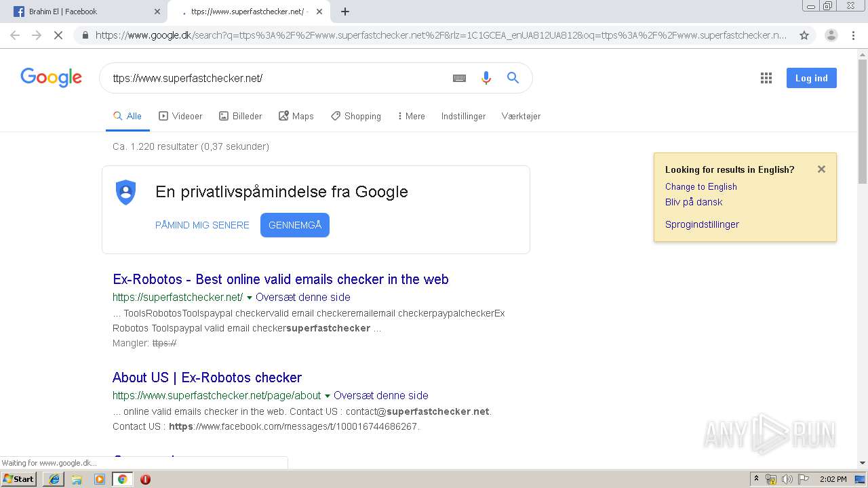
Task: Go back to the previous page
Action: coord(15,35)
